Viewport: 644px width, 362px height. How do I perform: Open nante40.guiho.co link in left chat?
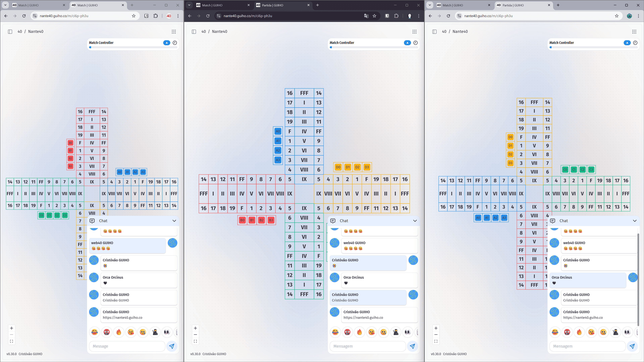point(122,318)
